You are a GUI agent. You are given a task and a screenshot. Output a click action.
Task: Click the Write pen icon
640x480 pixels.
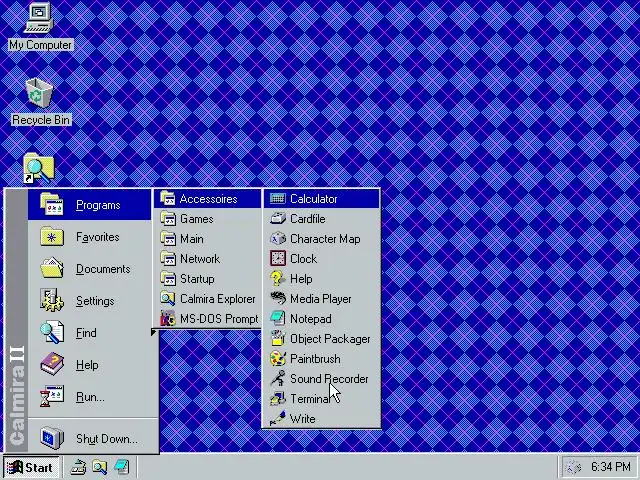(x=278, y=419)
